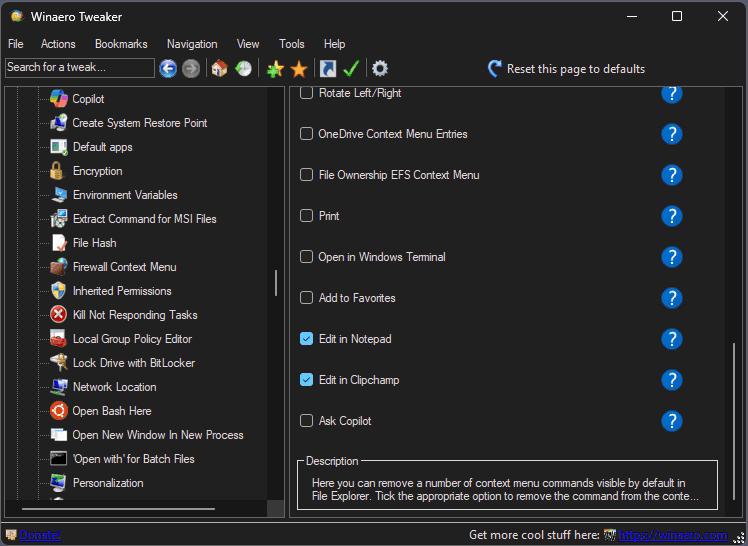Open the View menu
Screen dimensions: 748x546
248,44
